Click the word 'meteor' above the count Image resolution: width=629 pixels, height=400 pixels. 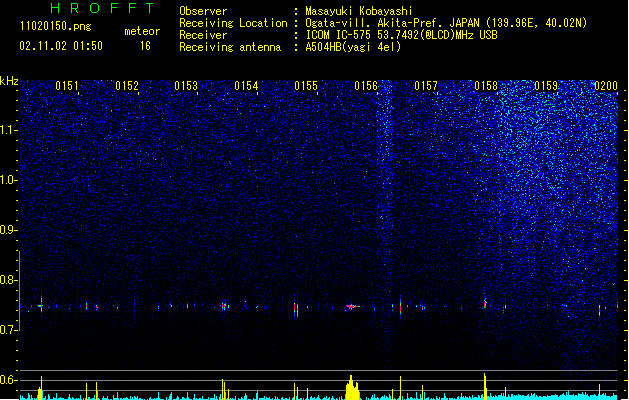point(142,31)
